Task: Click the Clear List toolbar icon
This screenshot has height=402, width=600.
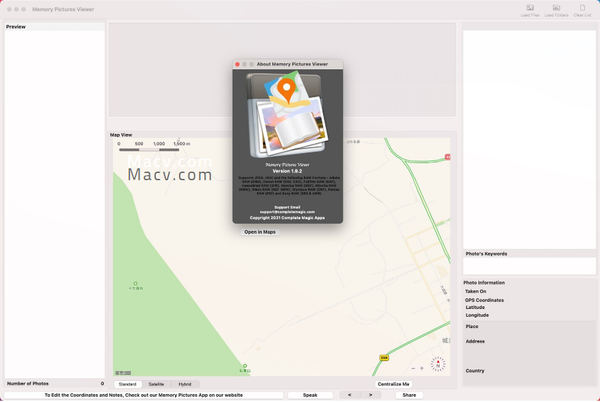Action: pos(582,8)
